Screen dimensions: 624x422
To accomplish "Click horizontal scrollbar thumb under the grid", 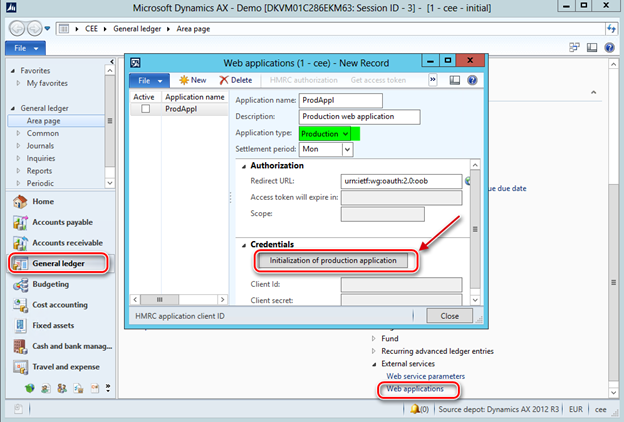I will 160,299.
